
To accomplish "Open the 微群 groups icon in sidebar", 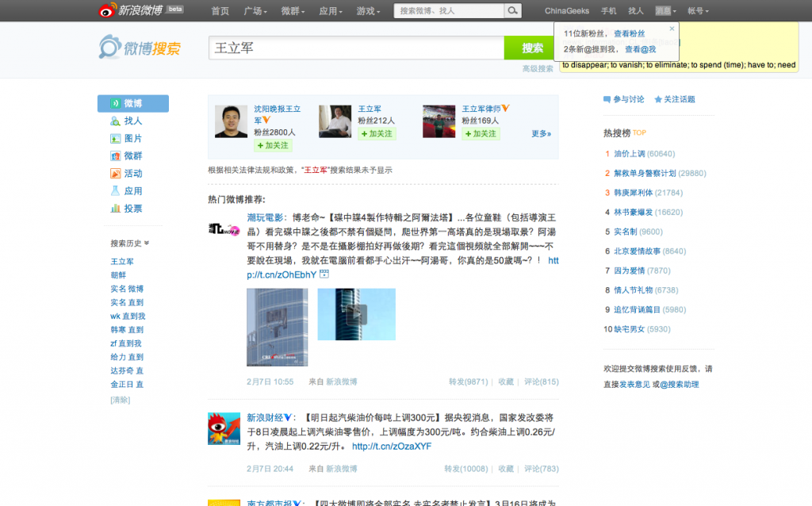I will tap(116, 156).
